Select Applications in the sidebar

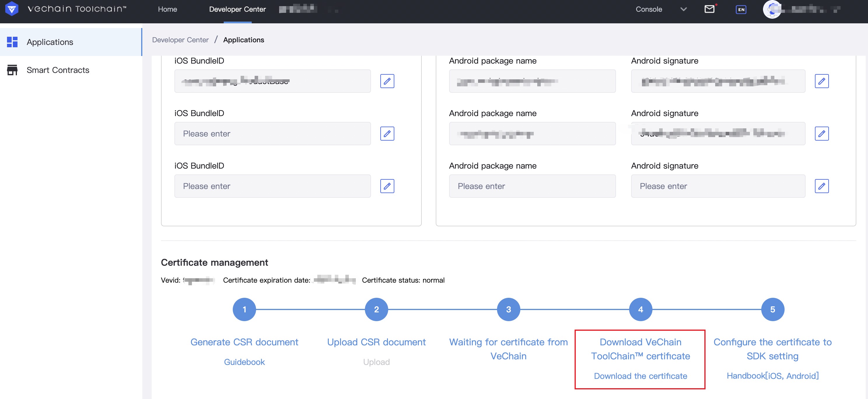click(71, 42)
